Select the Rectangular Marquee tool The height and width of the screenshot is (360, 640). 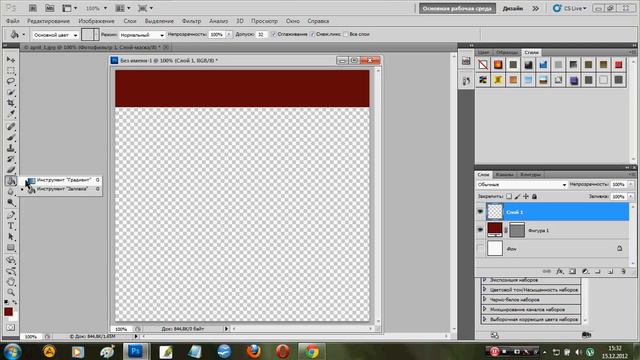point(11,70)
